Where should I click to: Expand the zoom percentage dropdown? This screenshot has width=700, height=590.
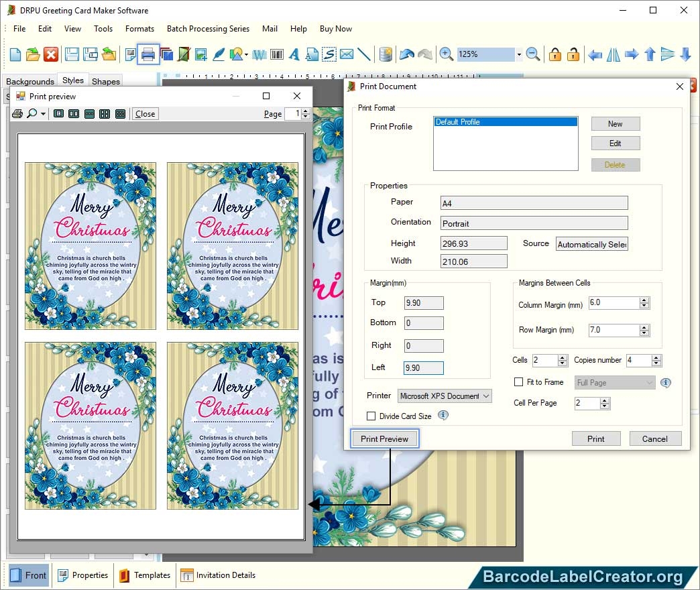(x=518, y=54)
